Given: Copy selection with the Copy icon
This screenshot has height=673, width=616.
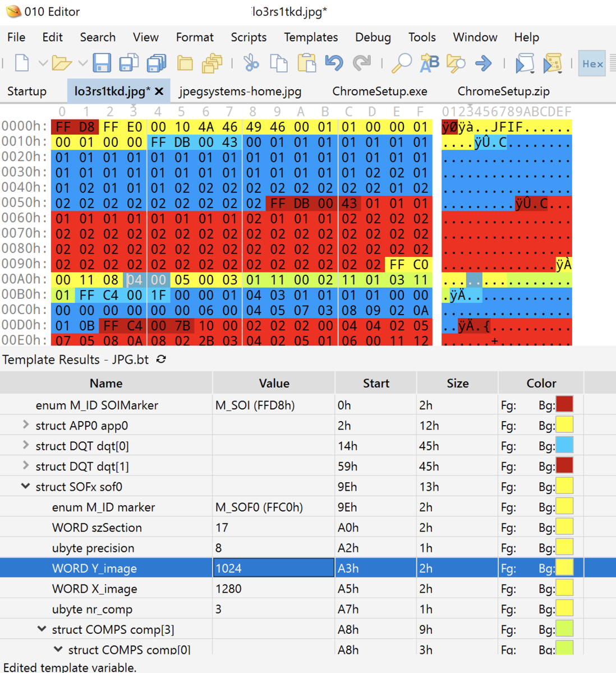Looking at the screenshot, I should [278, 63].
